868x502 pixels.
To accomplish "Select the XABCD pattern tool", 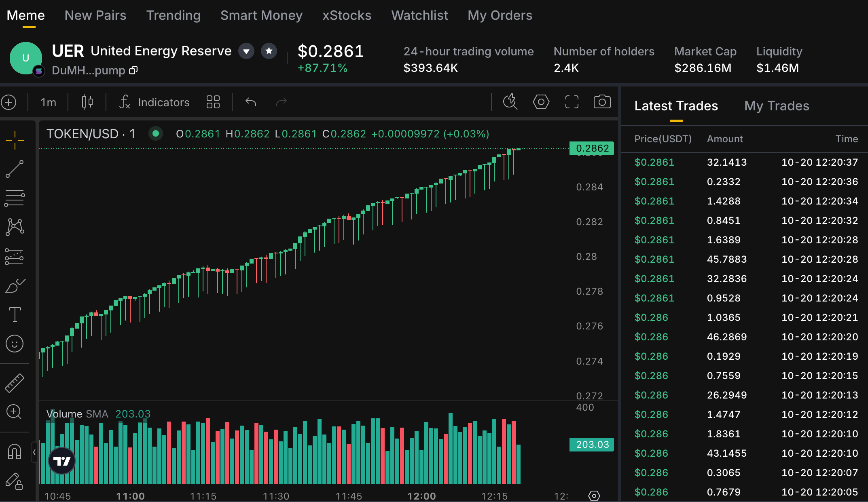I will (x=15, y=227).
